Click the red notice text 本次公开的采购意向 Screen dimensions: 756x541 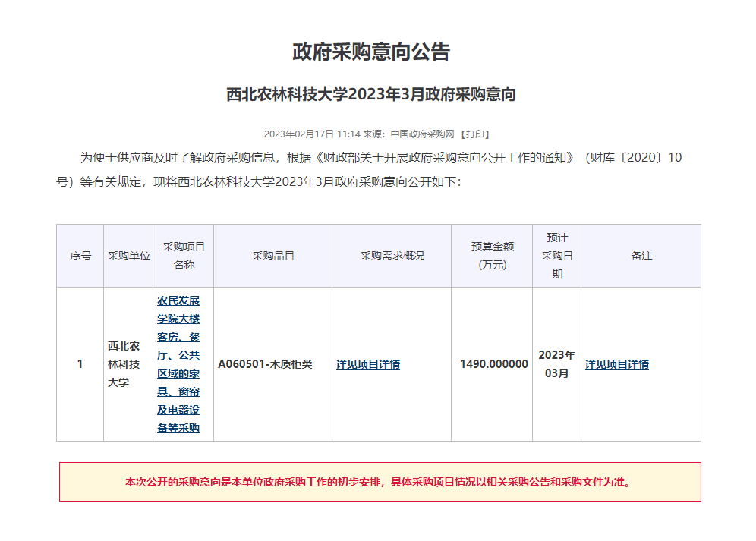point(380,482)
